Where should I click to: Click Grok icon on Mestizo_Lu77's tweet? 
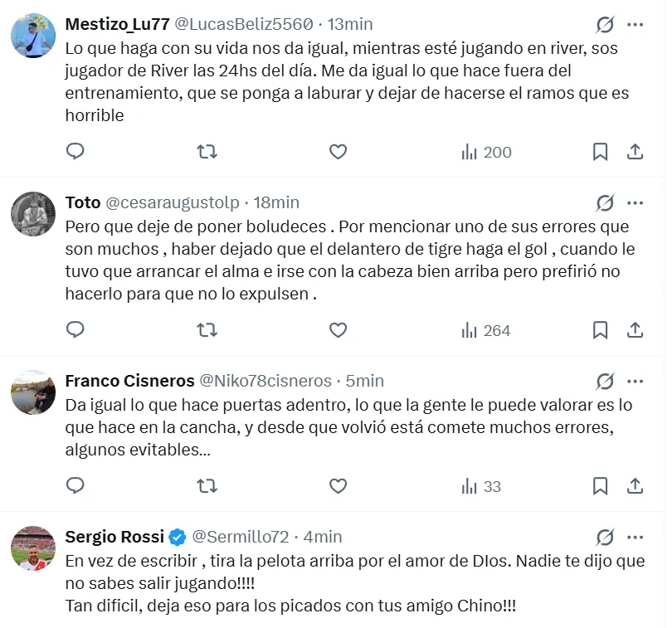click(x=605, y=24)
